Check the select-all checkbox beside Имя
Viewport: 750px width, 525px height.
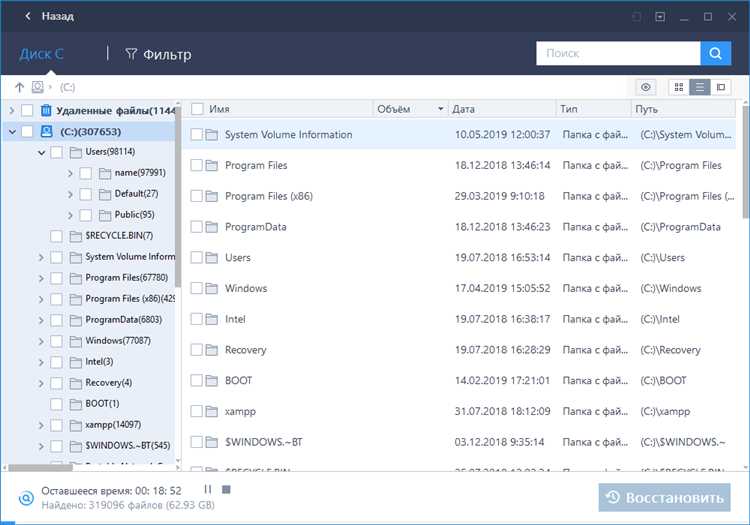tap(197, 109)
